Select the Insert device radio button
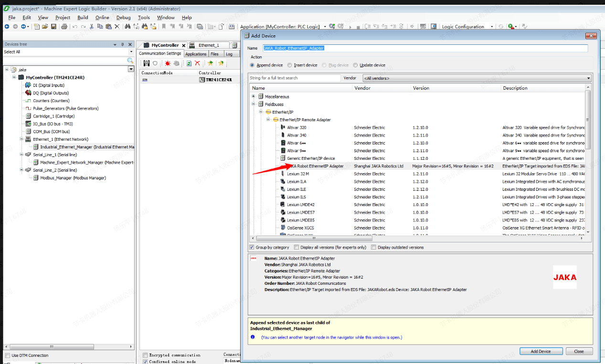Image resolution: width=605 pixels, height=364 pixels. [291, 65]
